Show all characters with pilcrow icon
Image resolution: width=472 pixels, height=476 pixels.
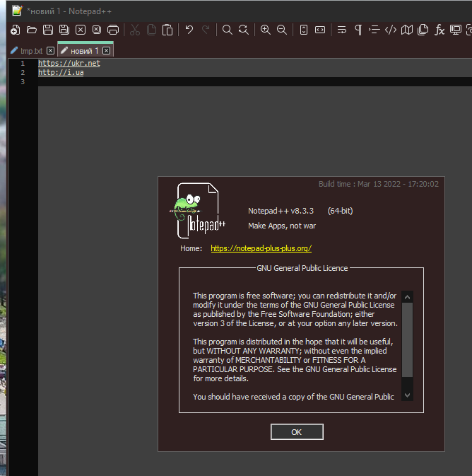click(358, 30)
